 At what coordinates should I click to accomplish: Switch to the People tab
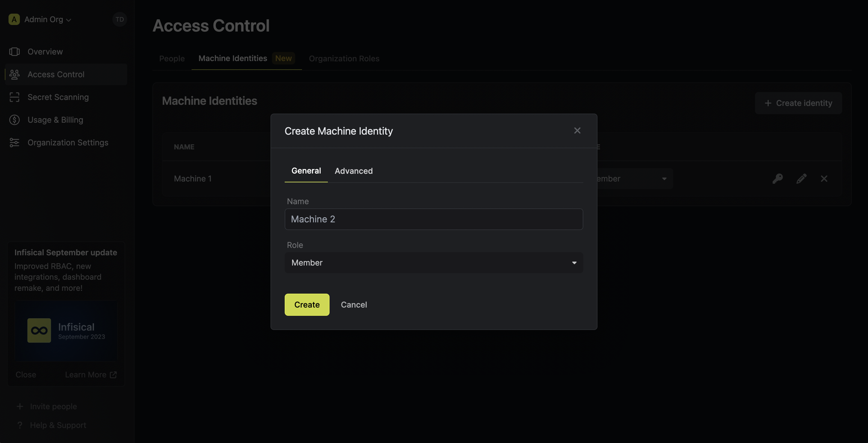[x=172, y=59]
